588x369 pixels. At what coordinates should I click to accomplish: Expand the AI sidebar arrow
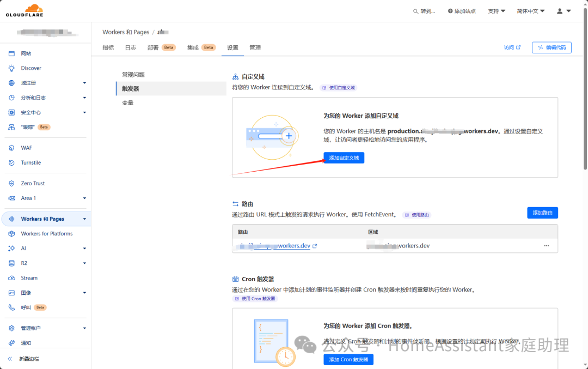pyautogui.click(x=84, y=249)
